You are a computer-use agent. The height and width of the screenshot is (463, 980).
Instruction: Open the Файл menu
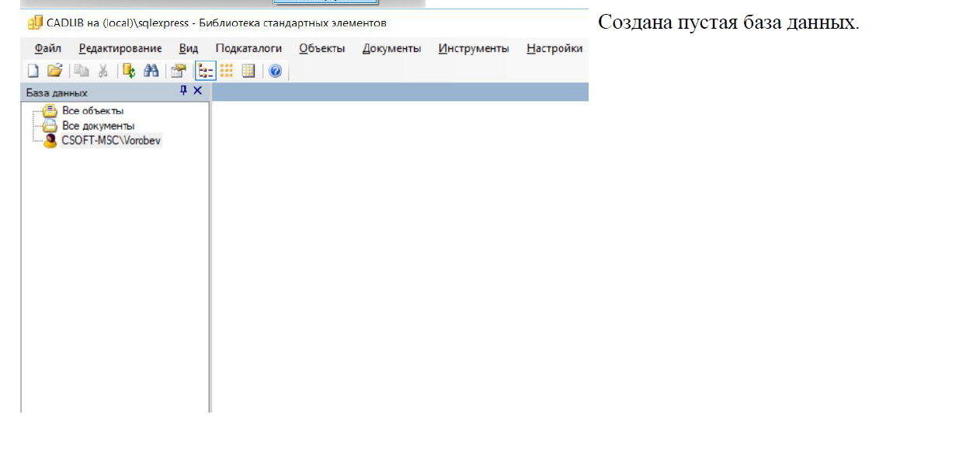48,48
